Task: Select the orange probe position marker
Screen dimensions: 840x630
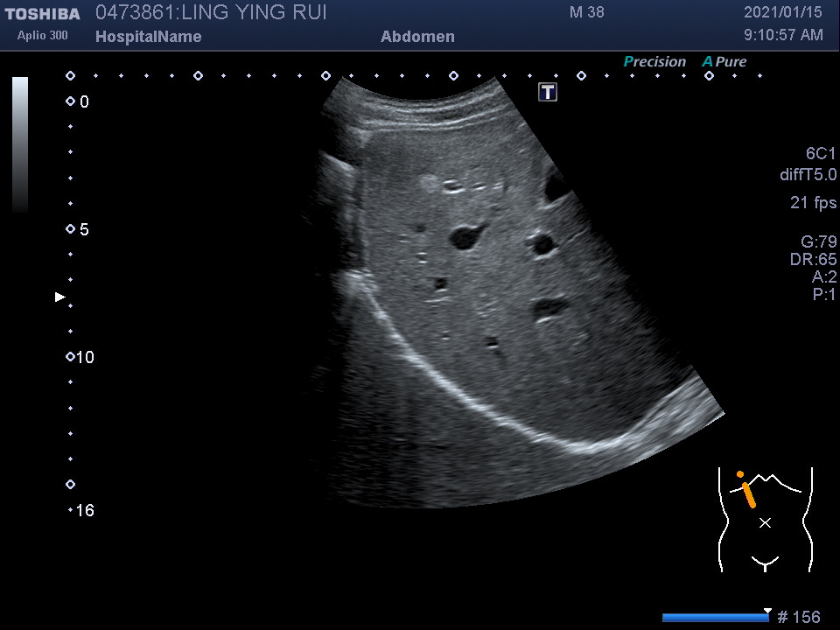Action: pos(747,493)
